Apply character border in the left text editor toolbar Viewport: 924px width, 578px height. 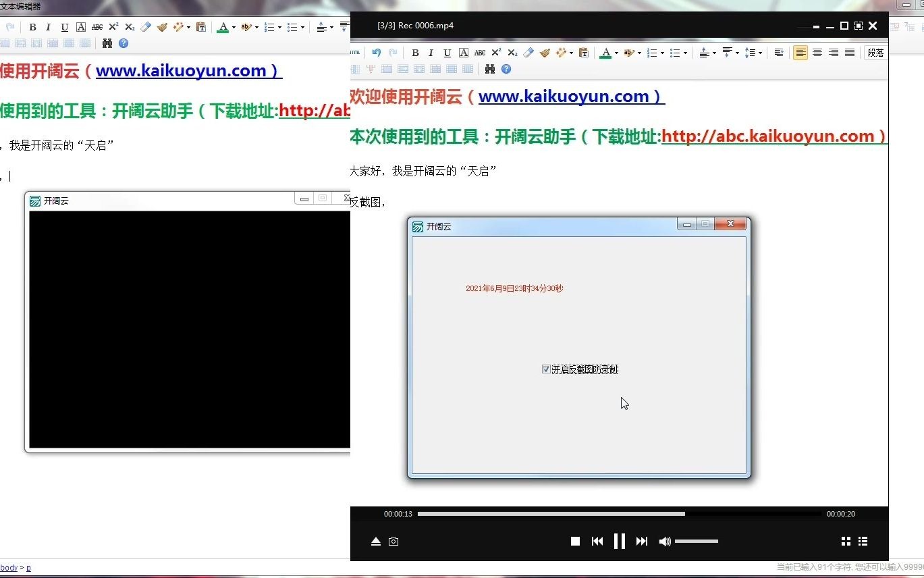(x=81, y=28)
